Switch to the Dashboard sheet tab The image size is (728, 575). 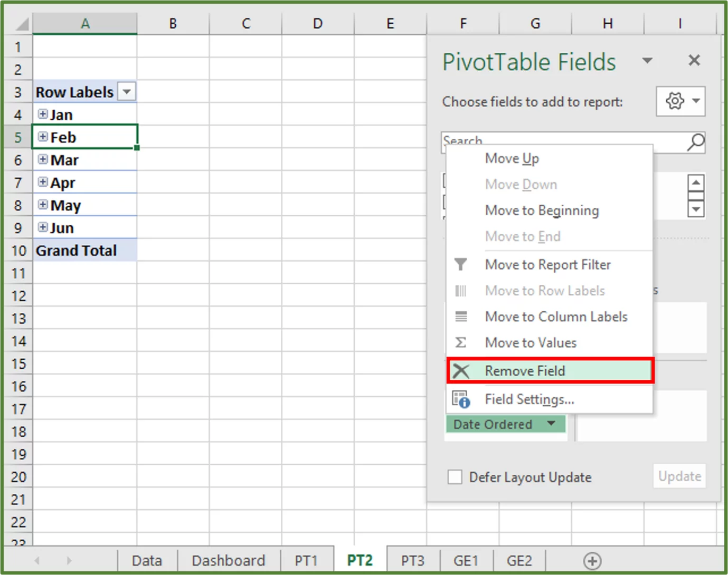pyautogui.click(x=228, y=560)
